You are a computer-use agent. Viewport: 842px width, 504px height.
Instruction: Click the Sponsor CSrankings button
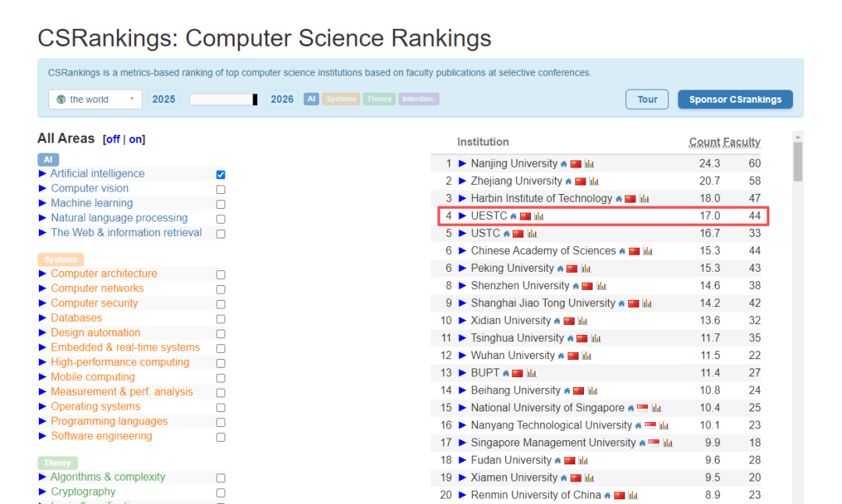coord(734,100)
